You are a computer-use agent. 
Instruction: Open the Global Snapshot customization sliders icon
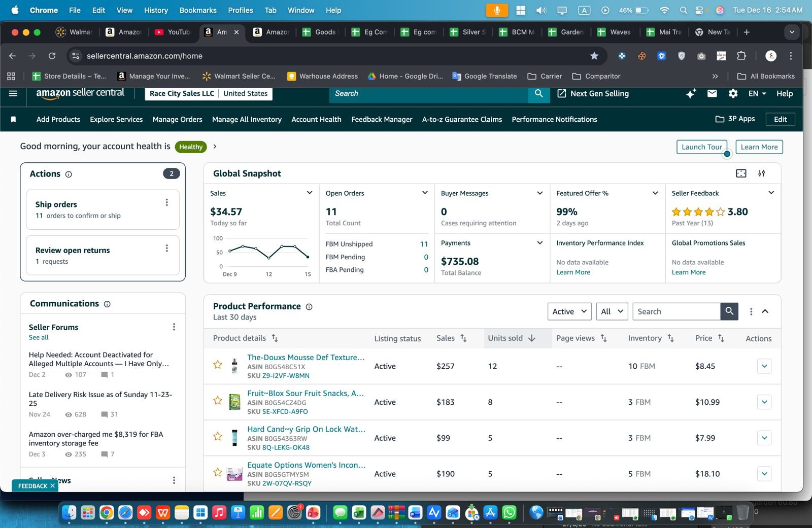[x=762, y=173]
